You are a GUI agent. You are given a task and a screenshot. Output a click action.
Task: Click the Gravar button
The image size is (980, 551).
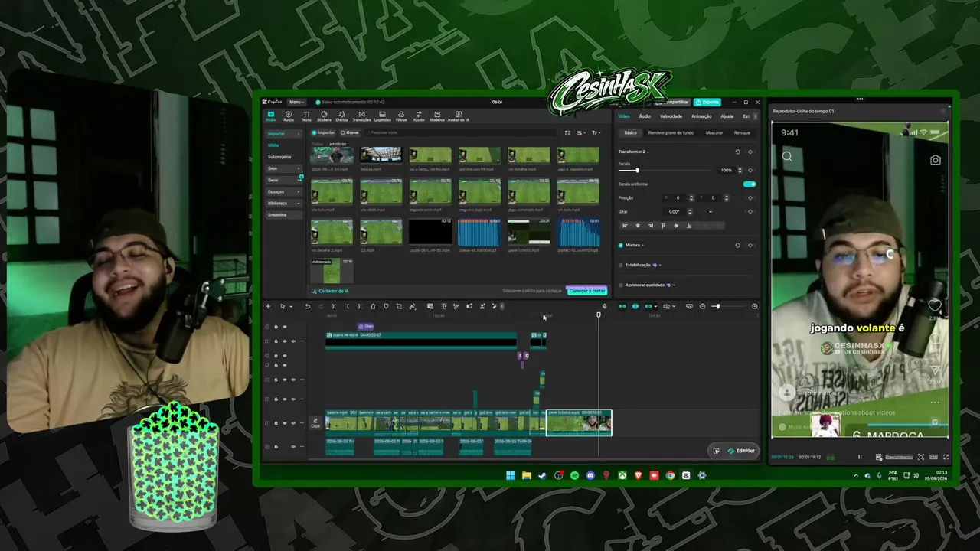(349, 132)
